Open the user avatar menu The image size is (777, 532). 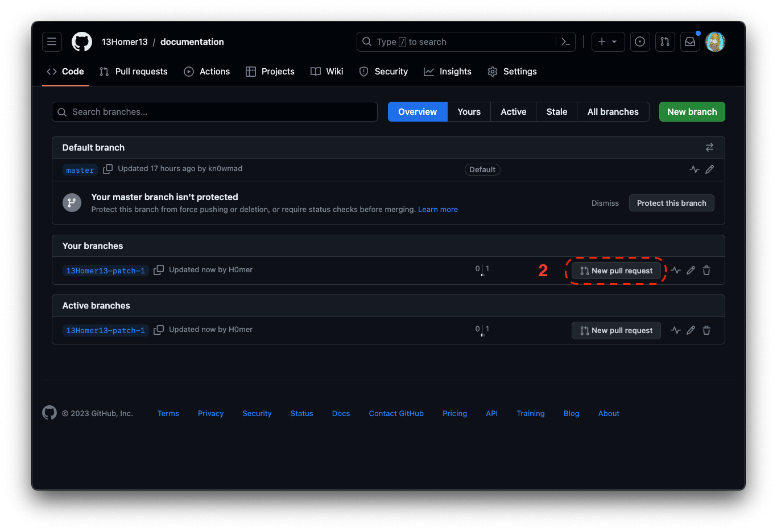coord(715,42)
